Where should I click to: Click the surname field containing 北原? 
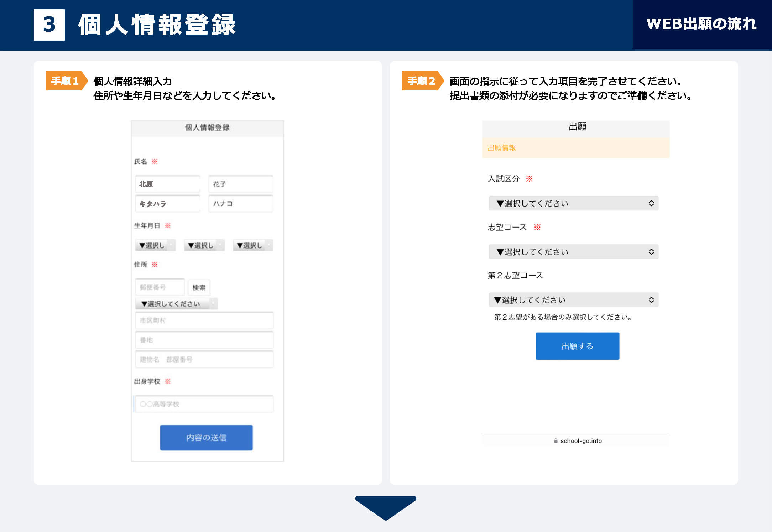(167, 184)
